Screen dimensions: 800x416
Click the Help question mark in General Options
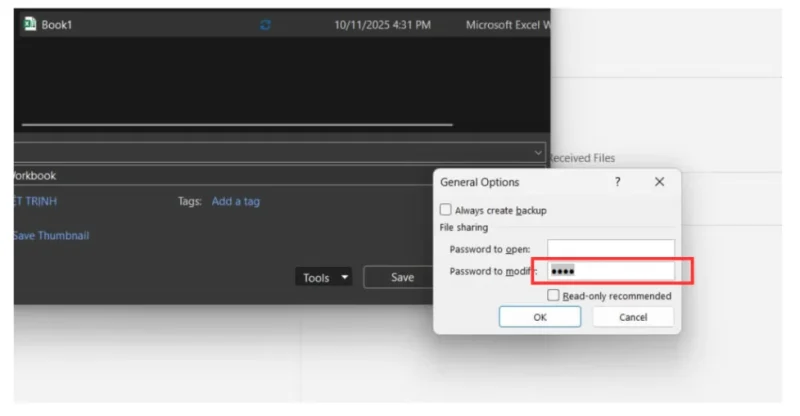click(x=617, y=182)
